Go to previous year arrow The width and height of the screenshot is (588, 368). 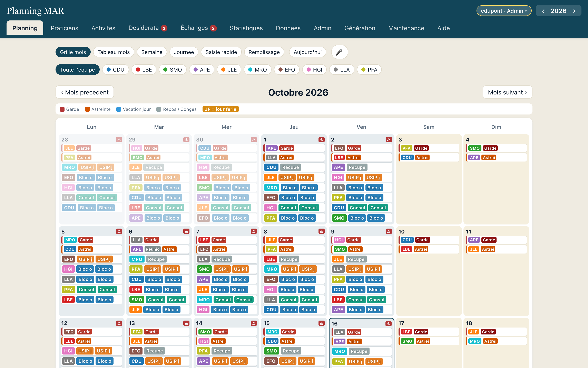tap(543, 11)
